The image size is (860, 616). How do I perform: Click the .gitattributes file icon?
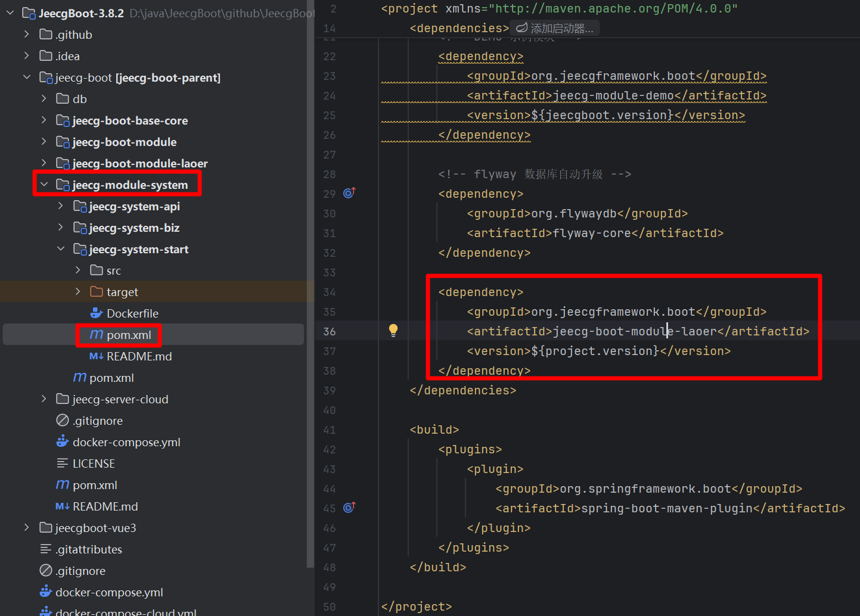coord(46,549)
